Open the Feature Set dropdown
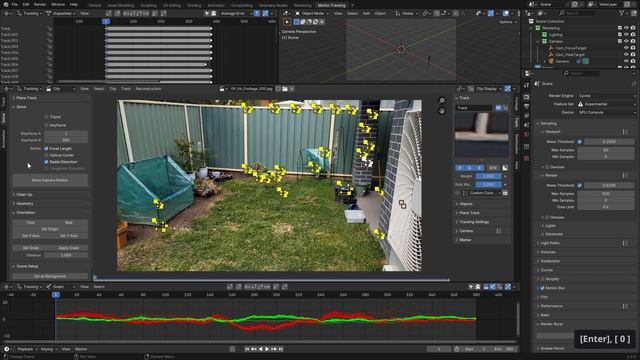640x360 pixels. [x=606, y=104]
